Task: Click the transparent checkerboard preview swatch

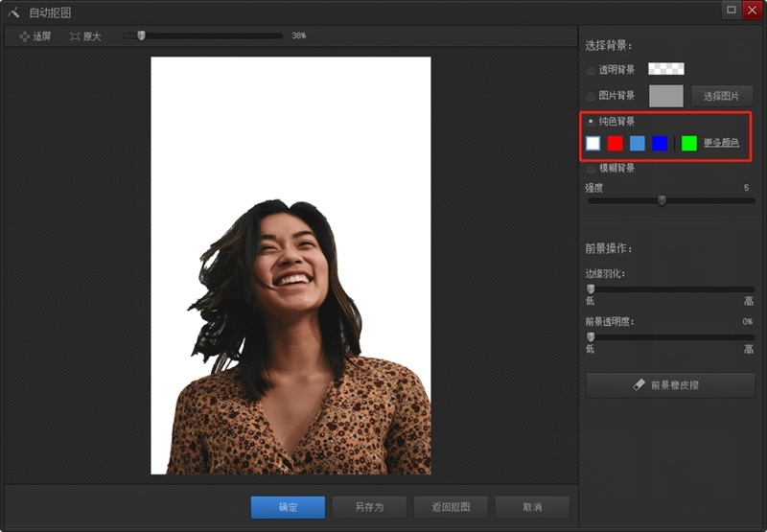Action: [665, 69]
